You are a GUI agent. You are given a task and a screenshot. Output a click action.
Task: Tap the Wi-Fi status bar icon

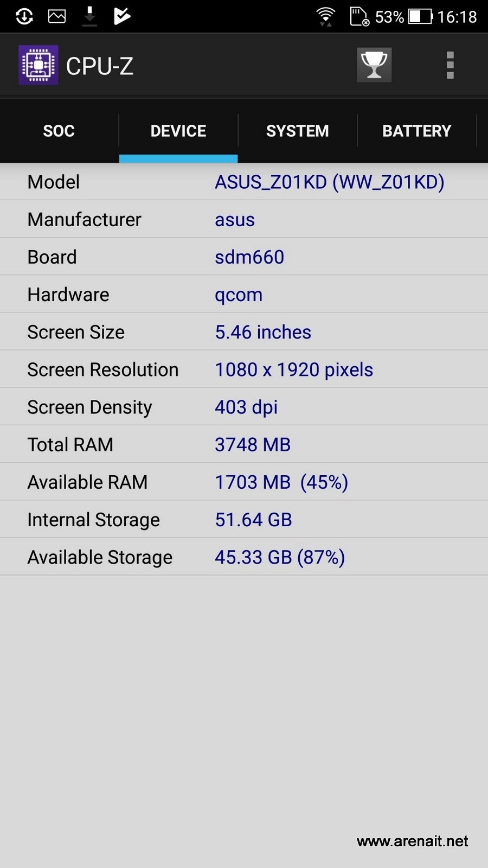tap(325, 16)
